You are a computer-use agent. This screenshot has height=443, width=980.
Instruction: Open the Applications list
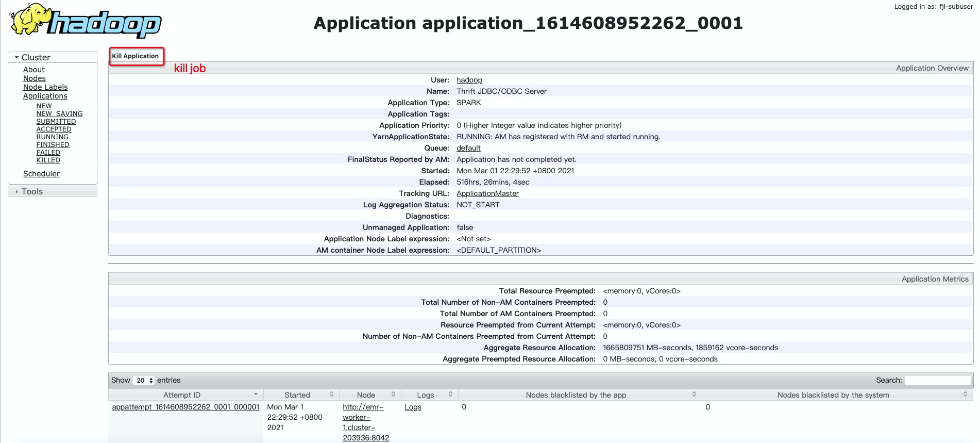click(45, 96)
